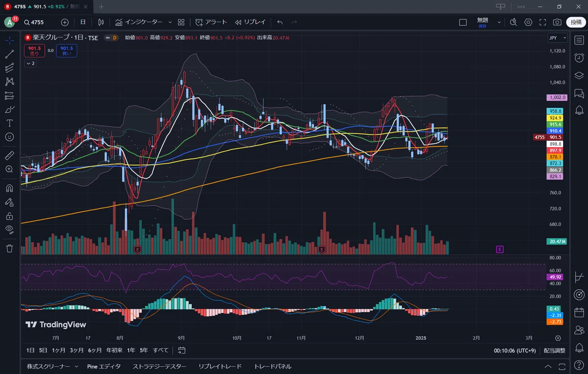The height and width of the screenshot is (374, 588).
Task: Start リプレイ bar replay
Action: click(250, 22)
